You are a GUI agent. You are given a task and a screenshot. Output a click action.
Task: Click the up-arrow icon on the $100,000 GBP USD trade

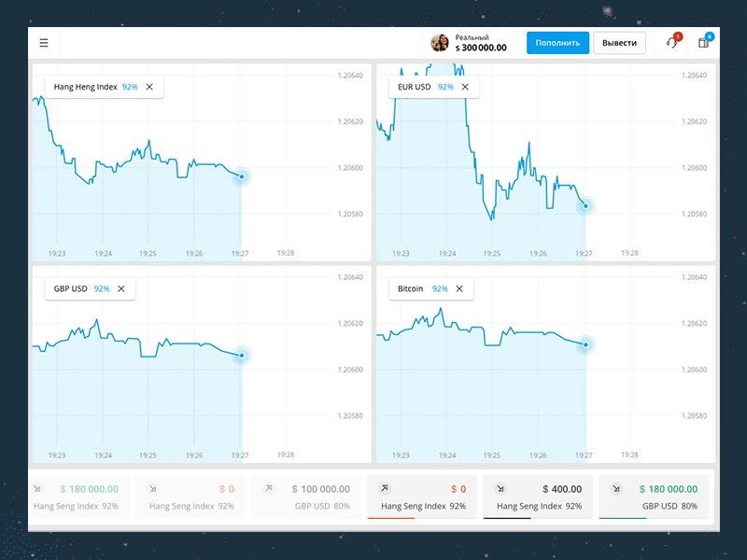[268, 487]
